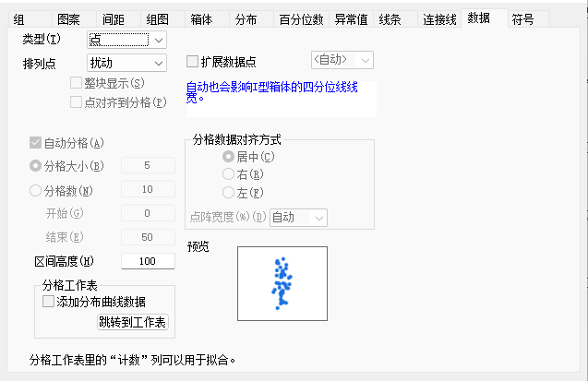Open the 图案 tab

pyautogui.click(x=70, y=18)
